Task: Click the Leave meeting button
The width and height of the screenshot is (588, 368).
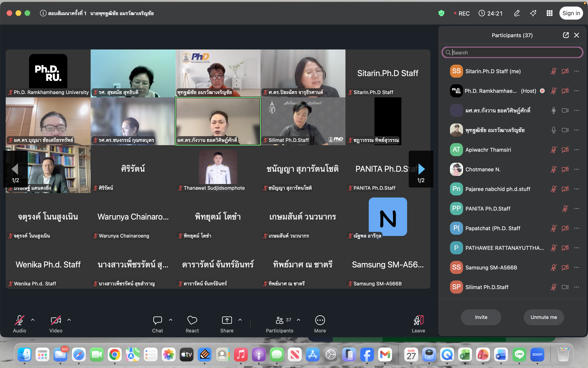Action: (418, 324)
